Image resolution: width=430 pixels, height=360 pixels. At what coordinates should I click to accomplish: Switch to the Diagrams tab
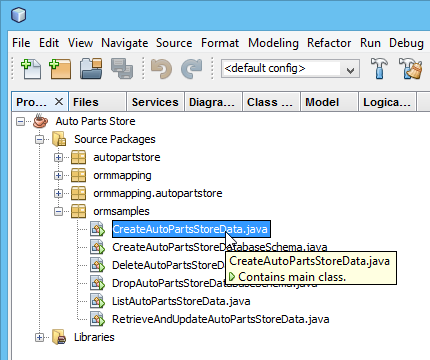pos(213,102)
